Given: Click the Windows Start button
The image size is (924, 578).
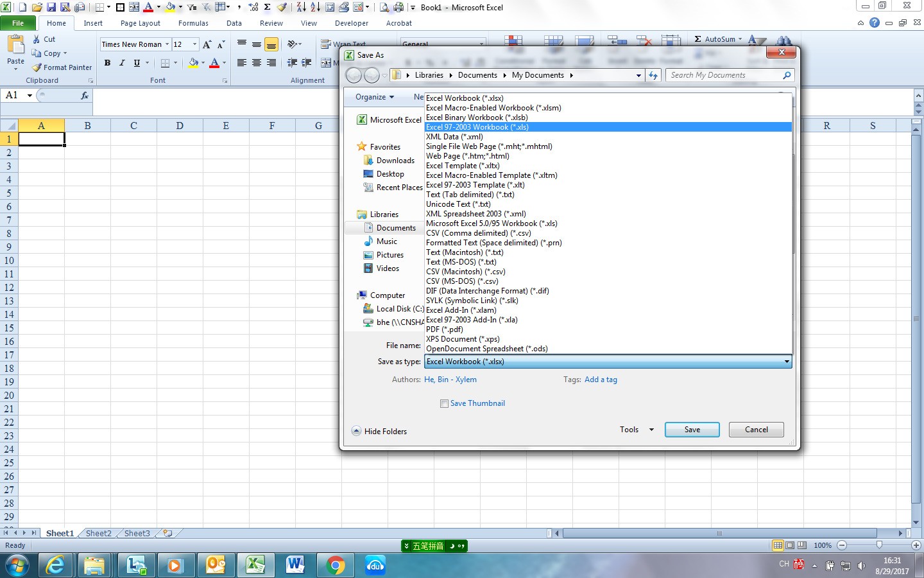Looking at the screenshot, I should 17,566.
